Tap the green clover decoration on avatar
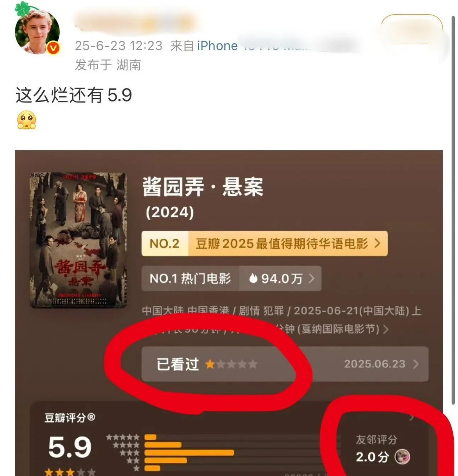458x476 pixels. 23,9
